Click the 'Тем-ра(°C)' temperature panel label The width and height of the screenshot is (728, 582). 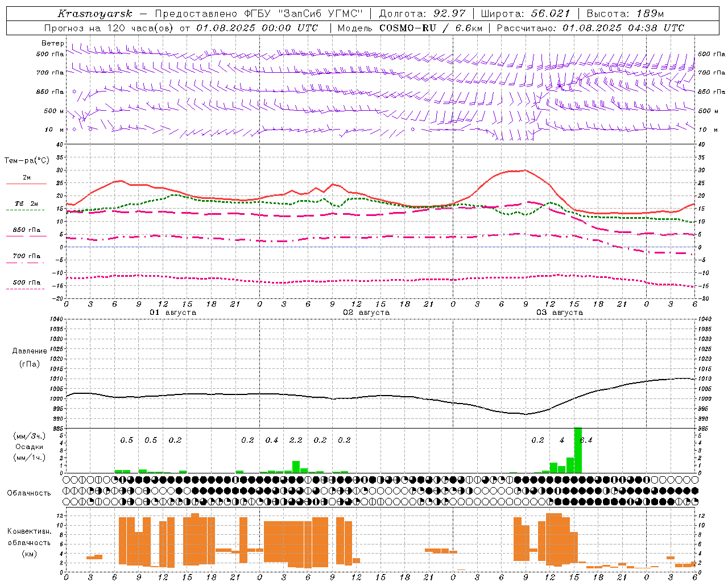[27, 161]
